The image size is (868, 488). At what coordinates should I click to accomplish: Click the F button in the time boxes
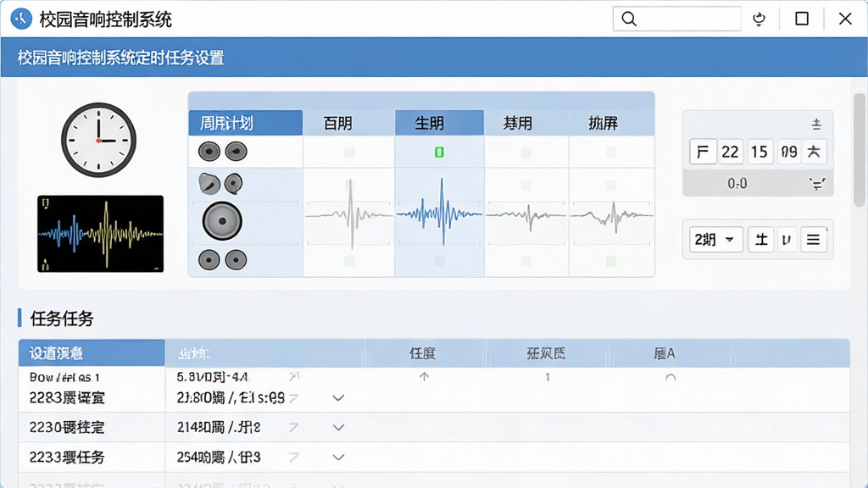point(703,152)
